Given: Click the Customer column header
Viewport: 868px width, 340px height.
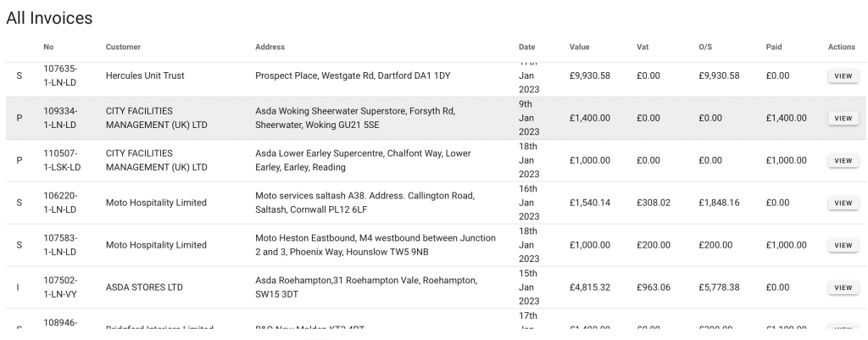Looking at the screenshot, I should click(x=123, y=47).
